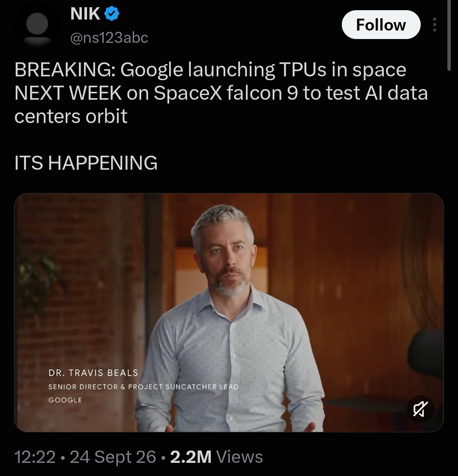Select the "ITS HAPPENING" tweet line
This screenshot has width=458, height=476.
pyautogui.click(x=86, y=163)
